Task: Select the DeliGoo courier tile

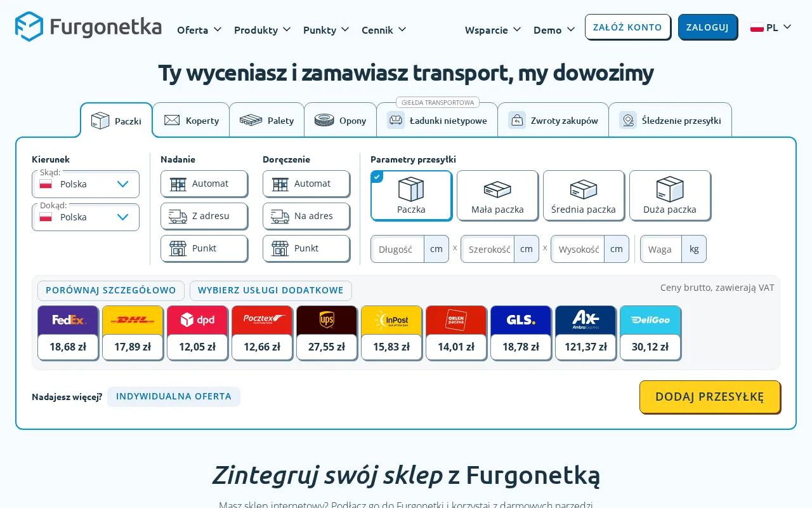Action: [651, 333]
